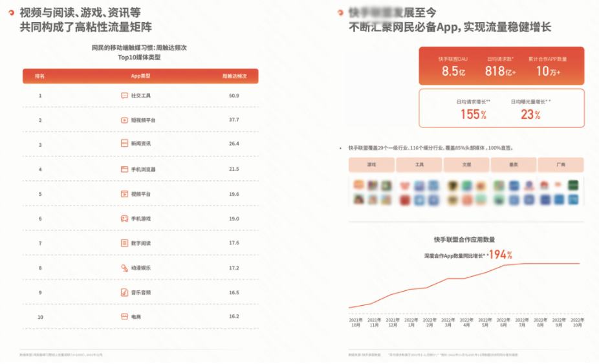The image size is (599, 364).
Task: Select the 垂类 category tab
Action: (x=514, y=165)
